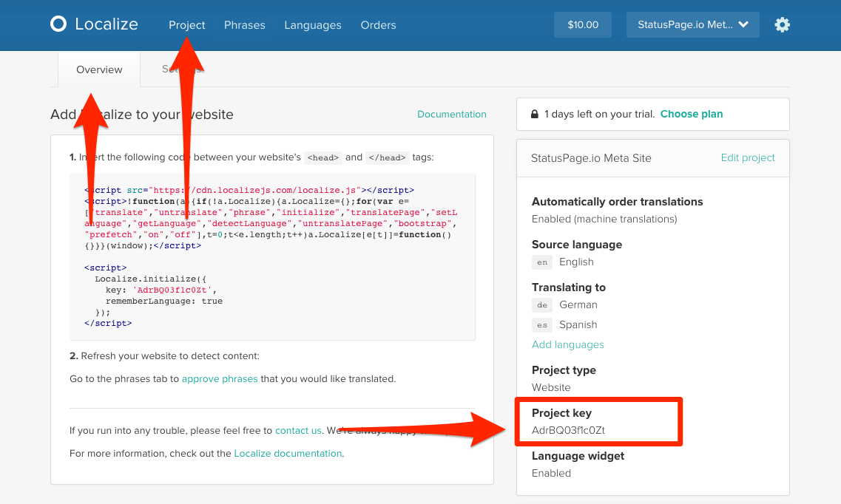
Task: Open the Project menu
Action: point(186,25)
